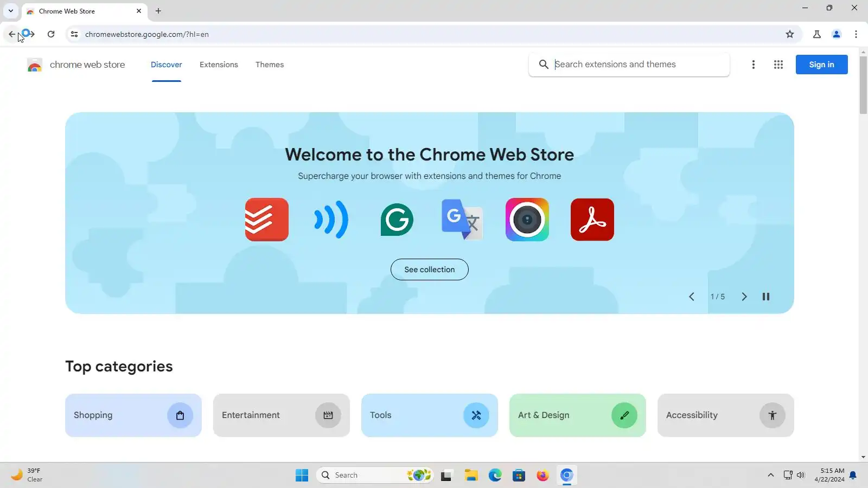The height and width of the screenshot is (488, 868).
Task: Show the previous carousel slide
Action: tap(692, 297)
